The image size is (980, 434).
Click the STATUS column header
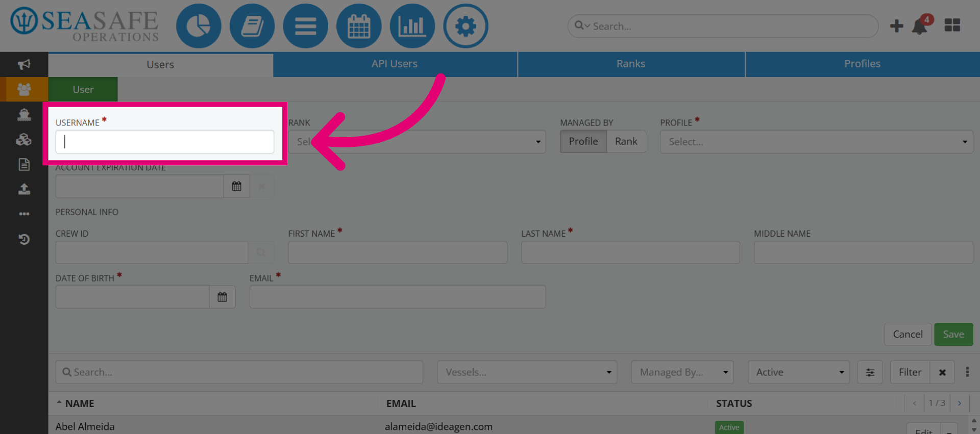pos(734,403)
